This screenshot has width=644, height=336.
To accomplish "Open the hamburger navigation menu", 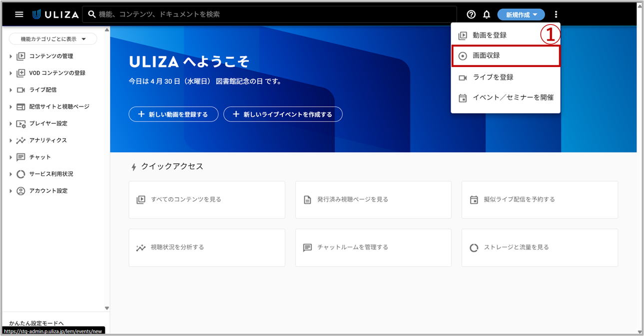I will click(x=19, y=14).
